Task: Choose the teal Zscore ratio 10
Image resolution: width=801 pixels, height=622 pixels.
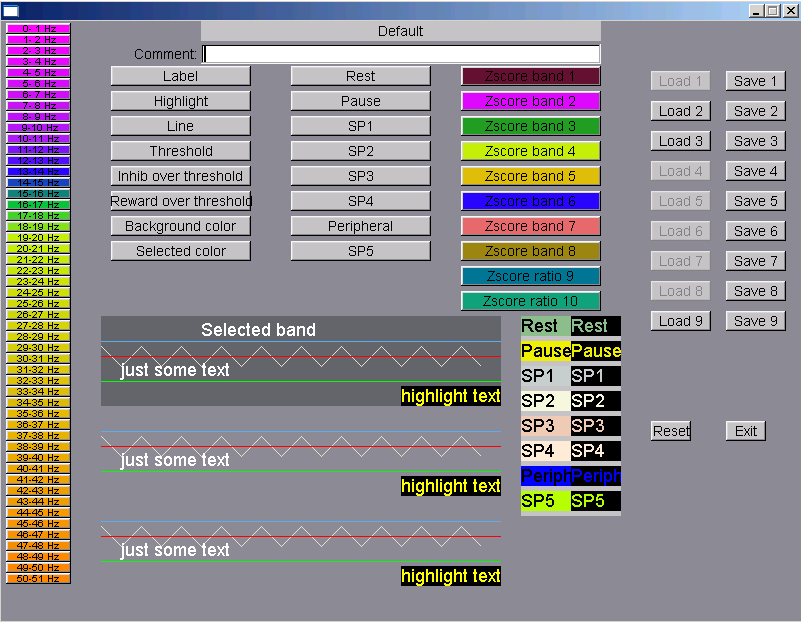Action: [530, 301]
